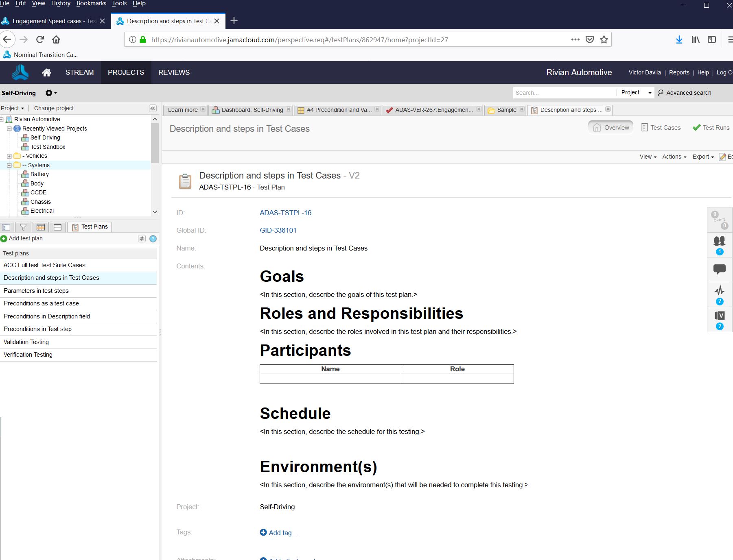Open the Export dropdown menu
This screenshot has height=560, width=733.
click(x=703, y=157)
